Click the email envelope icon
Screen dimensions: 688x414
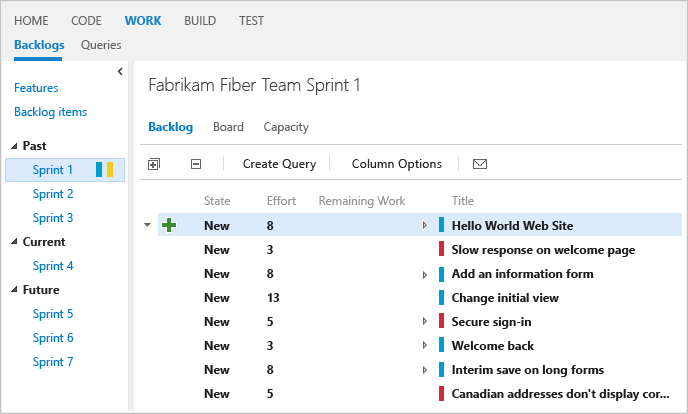(480, 164)
